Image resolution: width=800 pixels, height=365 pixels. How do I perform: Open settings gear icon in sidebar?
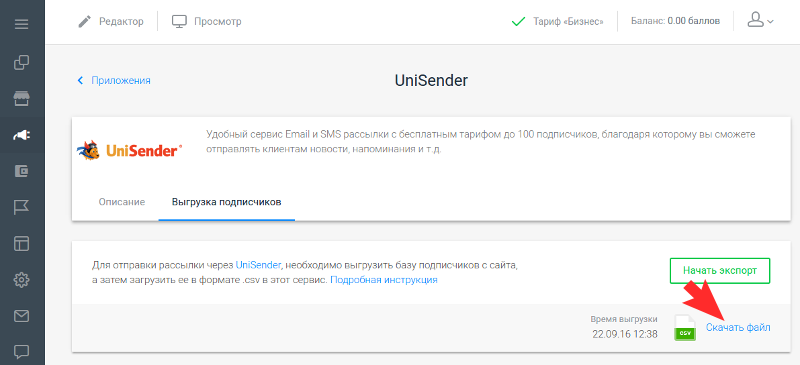(x=21, y=280)
